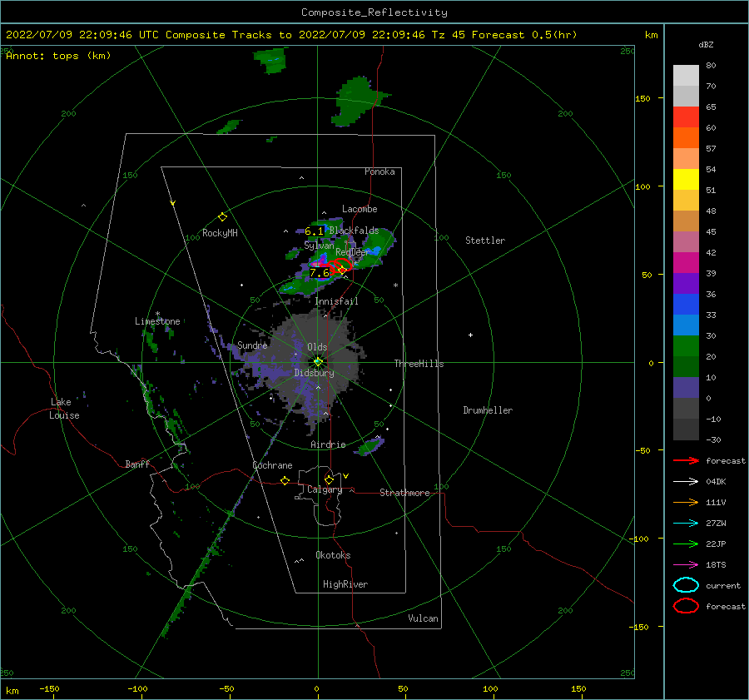The image size is (749, 700).
Task: Click the white plus marker north of Drumheller
Action: coord(470,335)
